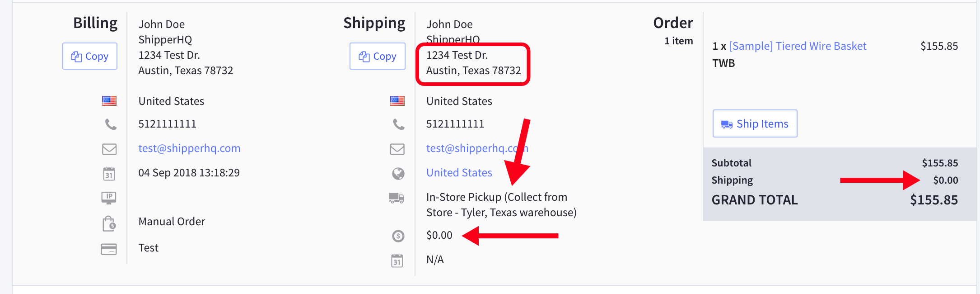
Task: Click the billing email address link
Action: (189, 148)
